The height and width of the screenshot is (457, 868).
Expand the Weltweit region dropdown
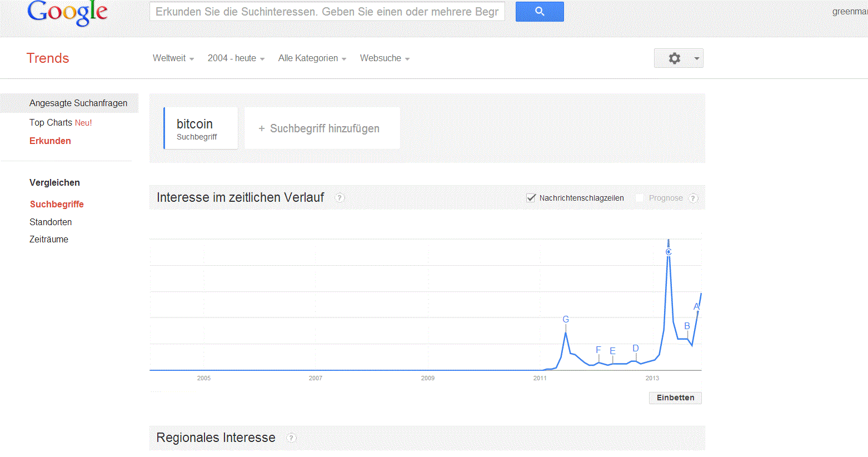click(173, 58)
